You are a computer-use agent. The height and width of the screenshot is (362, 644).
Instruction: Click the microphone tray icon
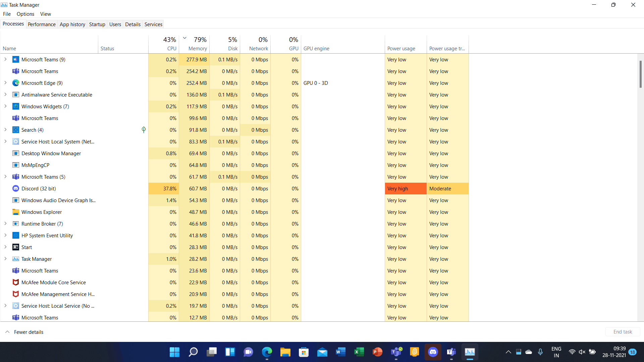point(540,352)
